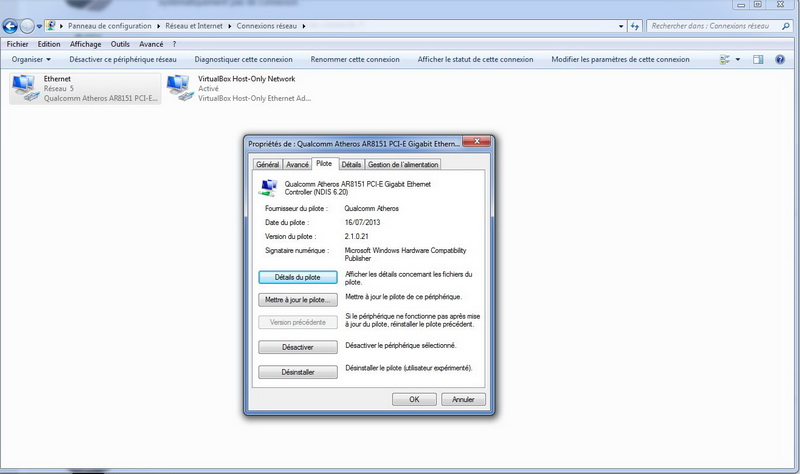
Task: Open the Avancé menu
Action: tap(151, 44)
